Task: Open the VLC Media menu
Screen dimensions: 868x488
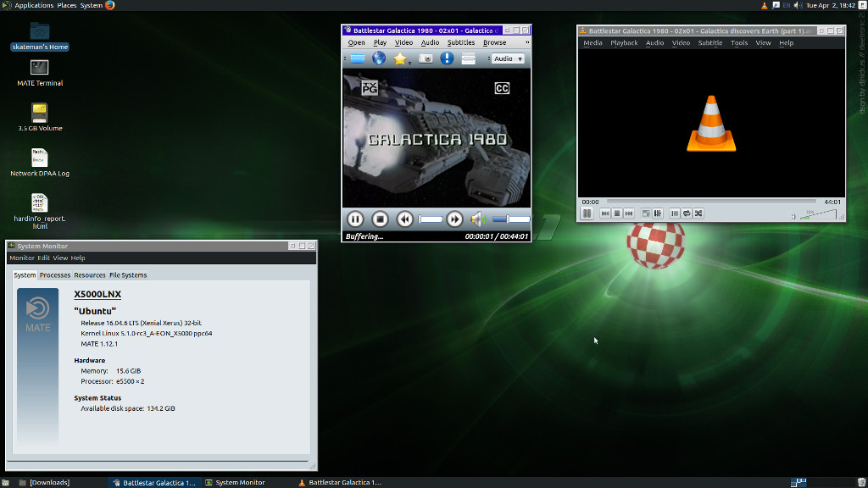Action: pyautogui.click(x=593, y=42)
